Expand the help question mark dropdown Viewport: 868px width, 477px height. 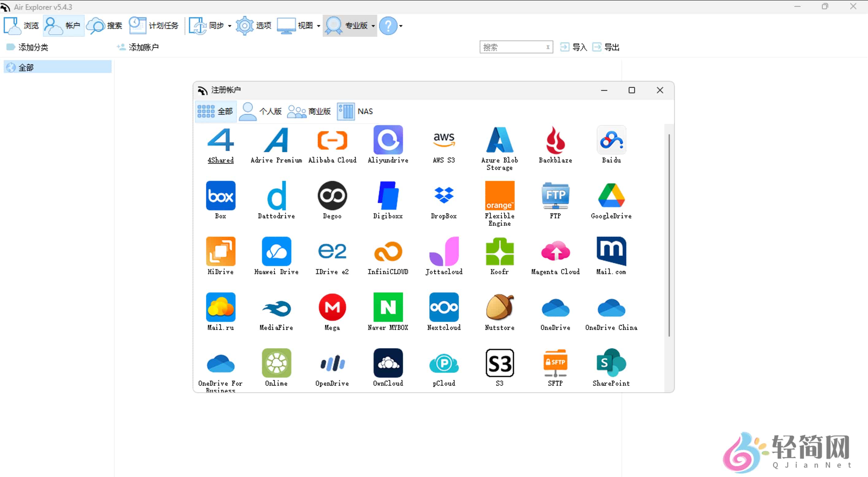pos(400,26)
